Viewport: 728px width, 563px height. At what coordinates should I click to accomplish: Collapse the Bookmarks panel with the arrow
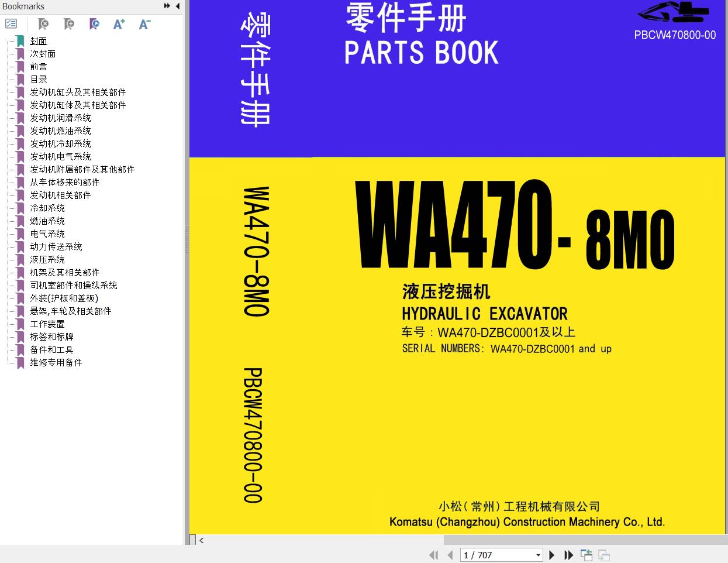coord(177,6)
